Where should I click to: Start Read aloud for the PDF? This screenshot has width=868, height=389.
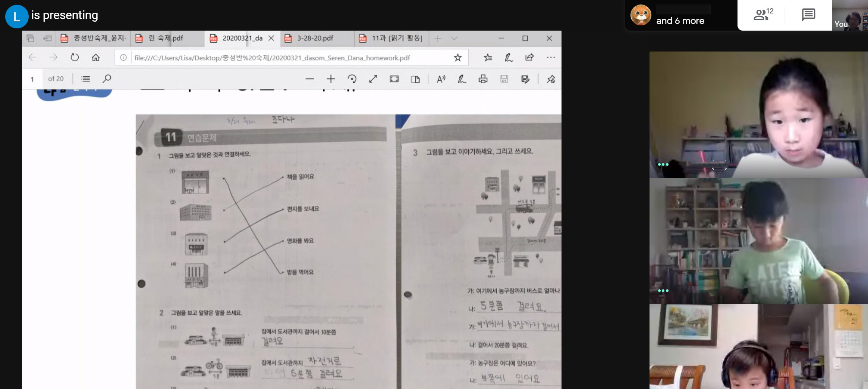[x=441, y=79]
